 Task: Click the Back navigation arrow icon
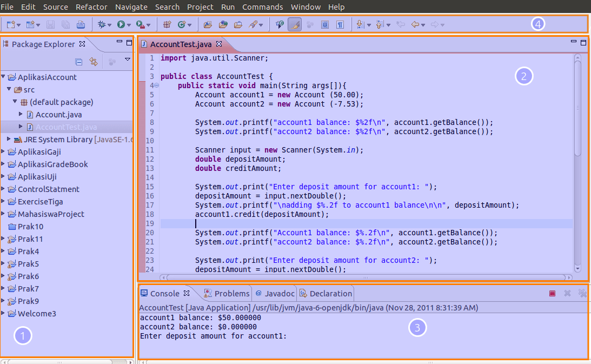[x=415, y=24]
